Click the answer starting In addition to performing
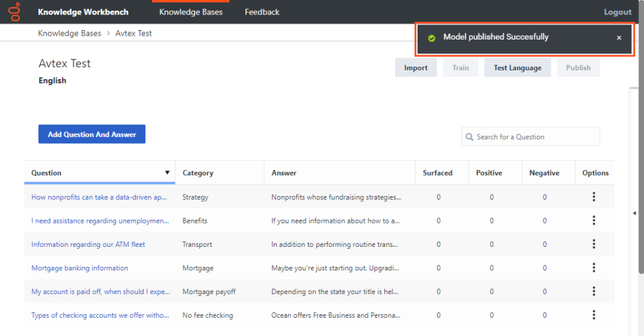 coord(335,244)
